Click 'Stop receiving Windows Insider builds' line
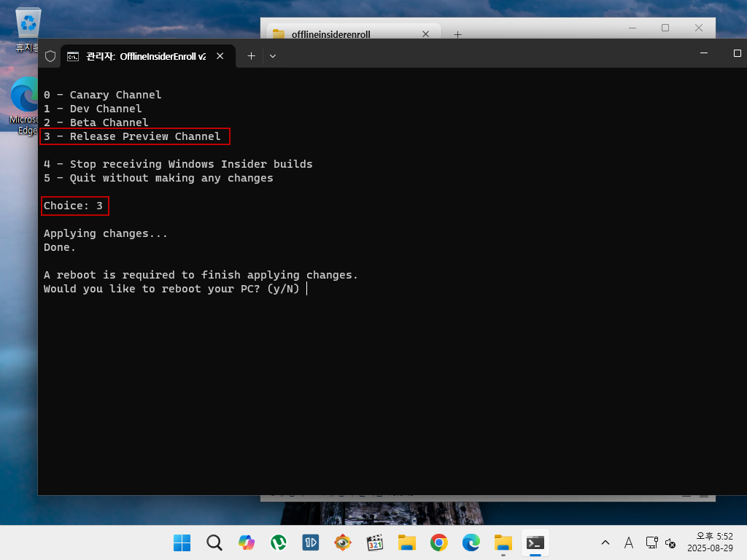Viewport: 747px width, 560px height. (x=178, y=164)
